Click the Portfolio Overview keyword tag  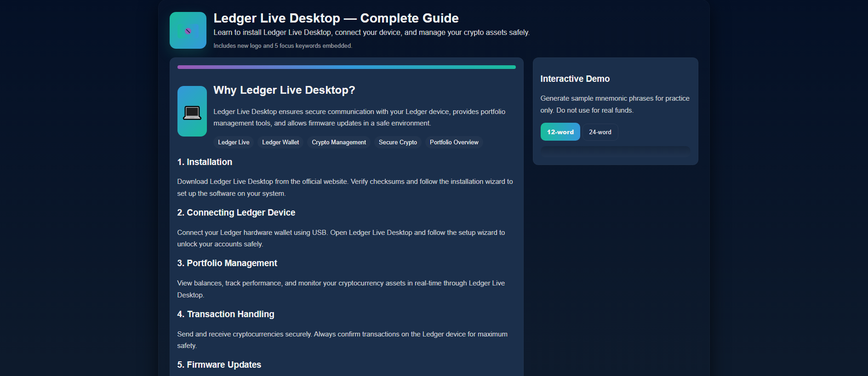[x=454, y=142]
